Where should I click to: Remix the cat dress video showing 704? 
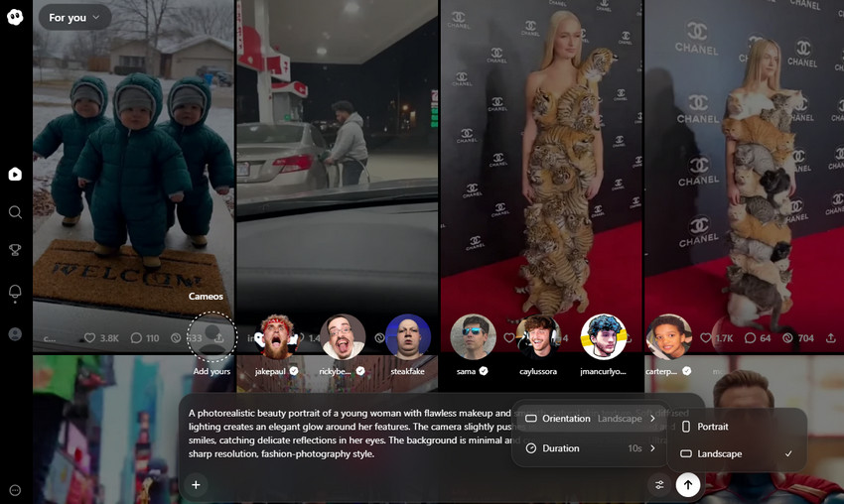point(797,337)
